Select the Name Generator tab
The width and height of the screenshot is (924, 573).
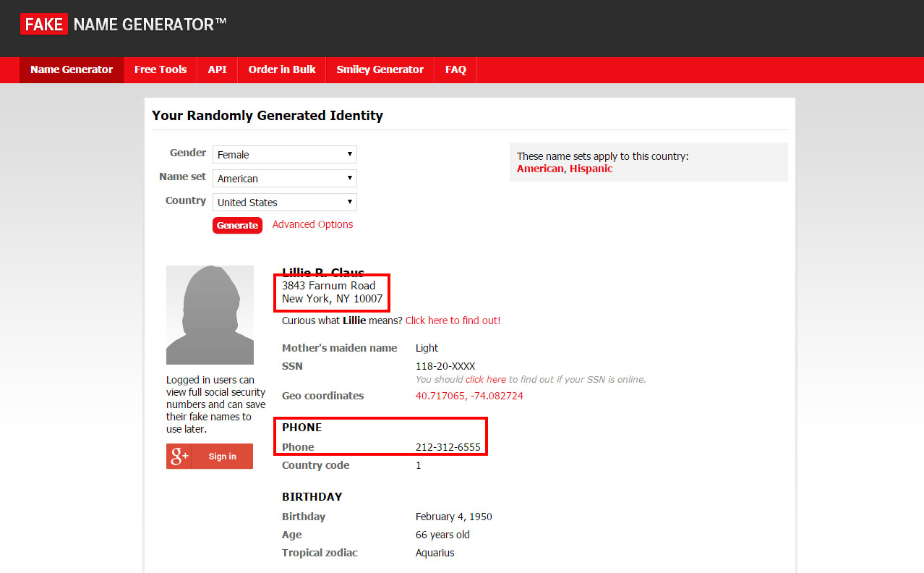[x=72, y=70]
